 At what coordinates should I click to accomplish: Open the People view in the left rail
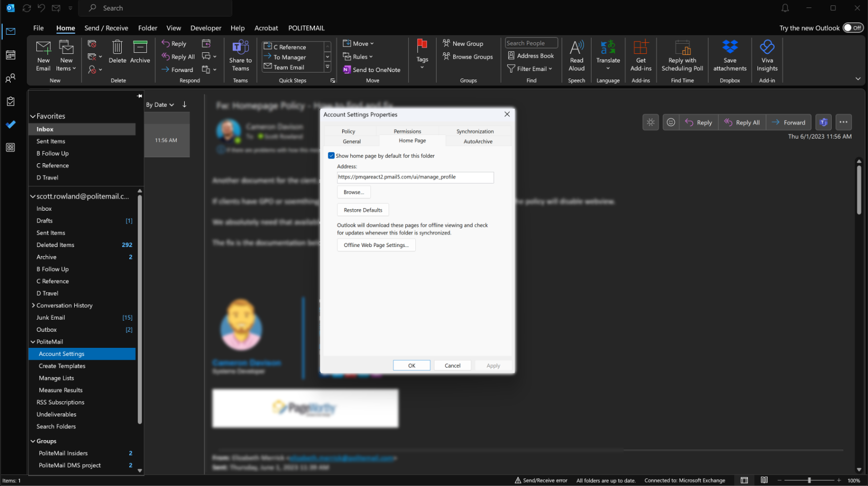point(10,78)
